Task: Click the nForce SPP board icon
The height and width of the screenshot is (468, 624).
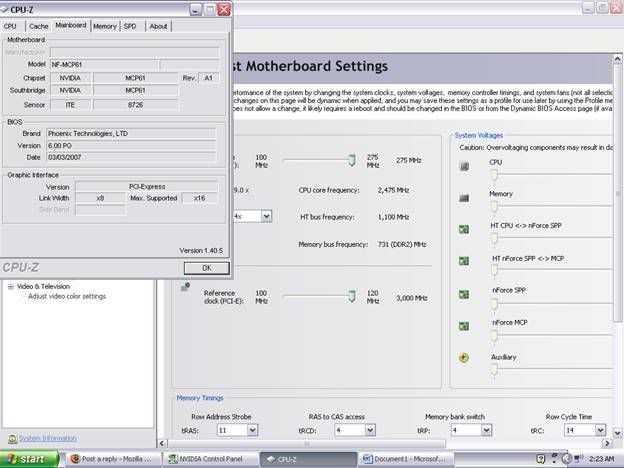Action: pos(464,294)
